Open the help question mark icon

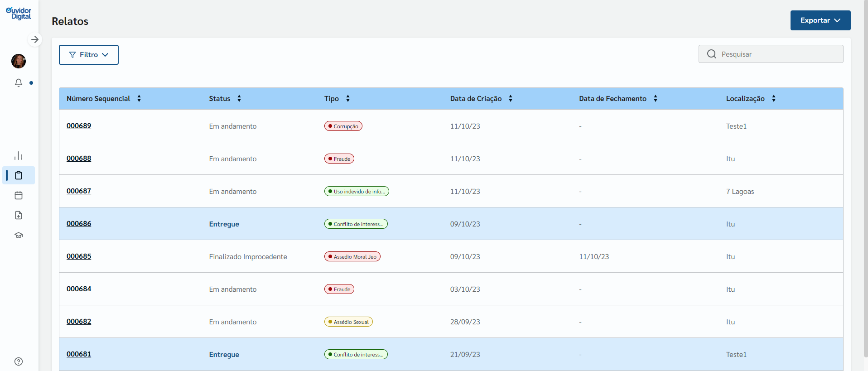[19, 361]
